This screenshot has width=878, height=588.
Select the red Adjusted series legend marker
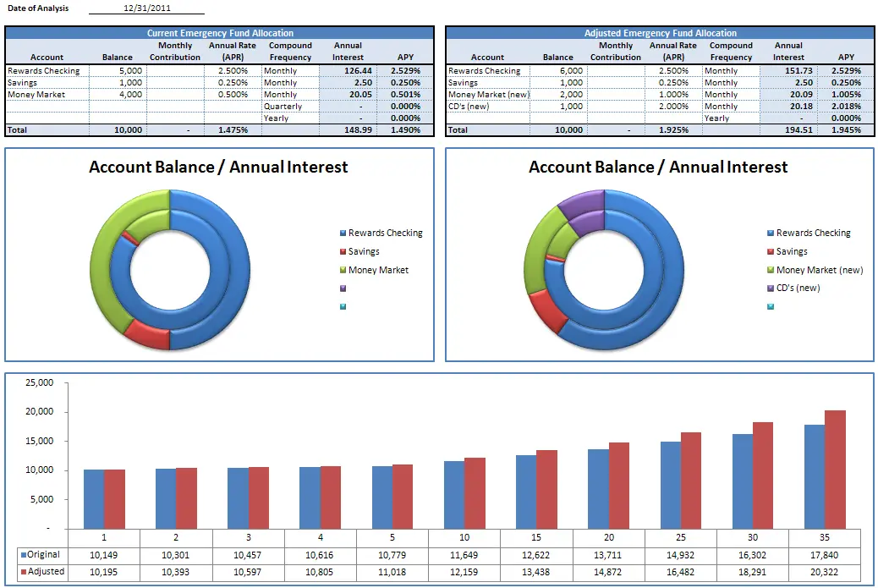tap(24, 572)
